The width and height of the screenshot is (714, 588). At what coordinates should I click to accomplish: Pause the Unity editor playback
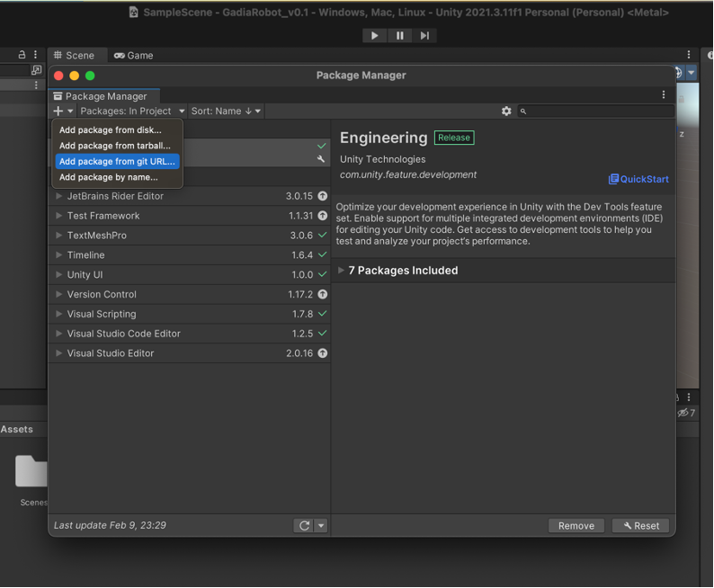point(399,35)
